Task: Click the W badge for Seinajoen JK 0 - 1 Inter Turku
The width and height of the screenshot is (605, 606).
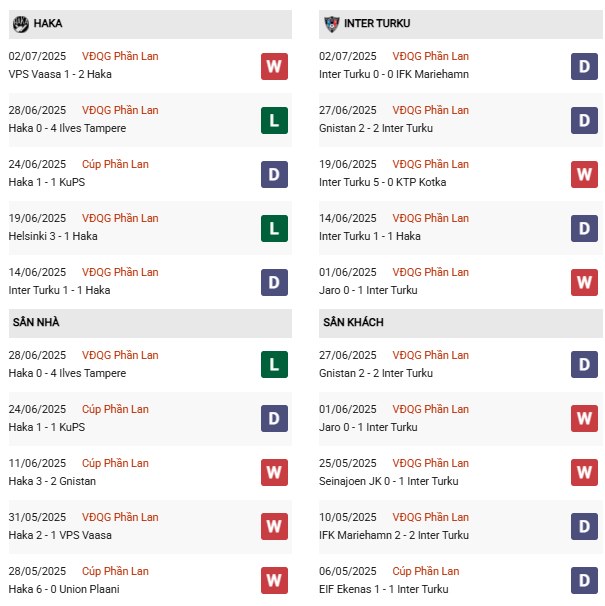Action: tap(585, 473)
